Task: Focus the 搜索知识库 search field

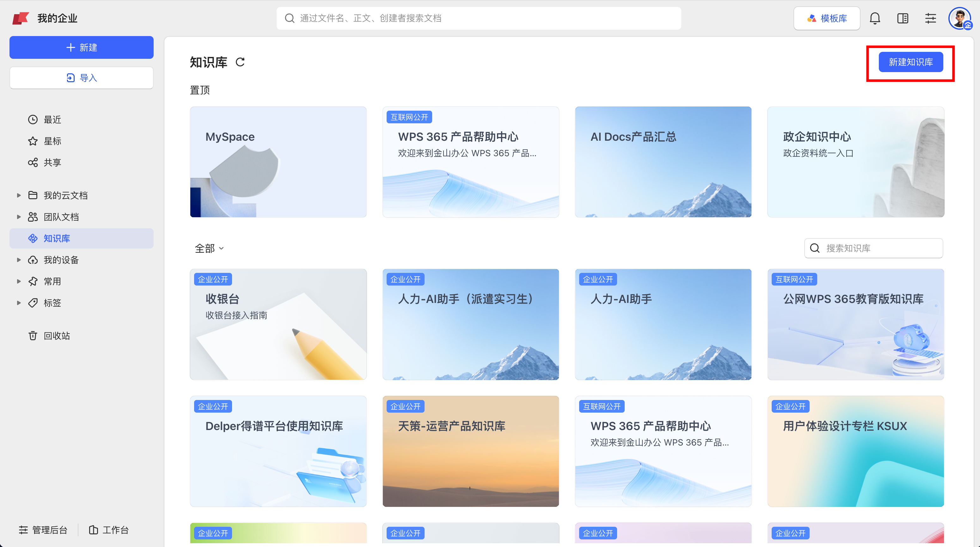Action: coord(873,249)
